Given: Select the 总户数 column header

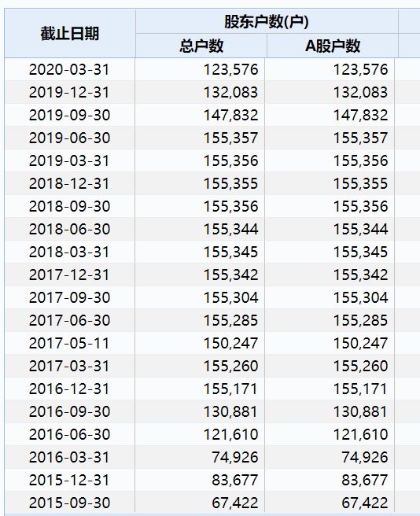Looking at the screenshot, I should (201, 46).
